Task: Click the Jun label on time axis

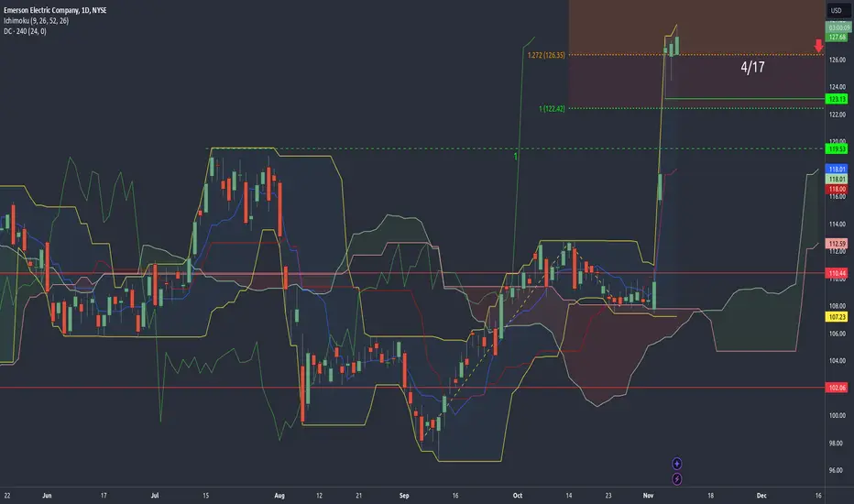Action: pos(47,495)
